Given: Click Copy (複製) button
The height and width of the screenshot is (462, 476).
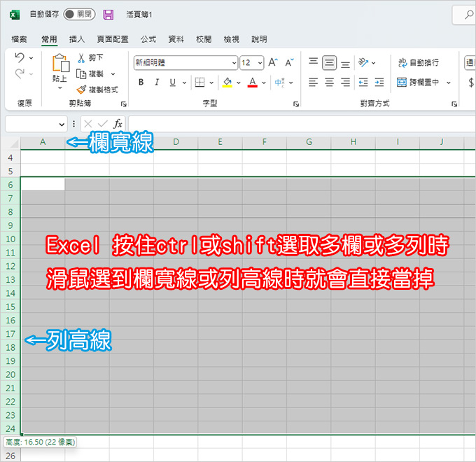Looking at the screenshot, I should 90,73.
